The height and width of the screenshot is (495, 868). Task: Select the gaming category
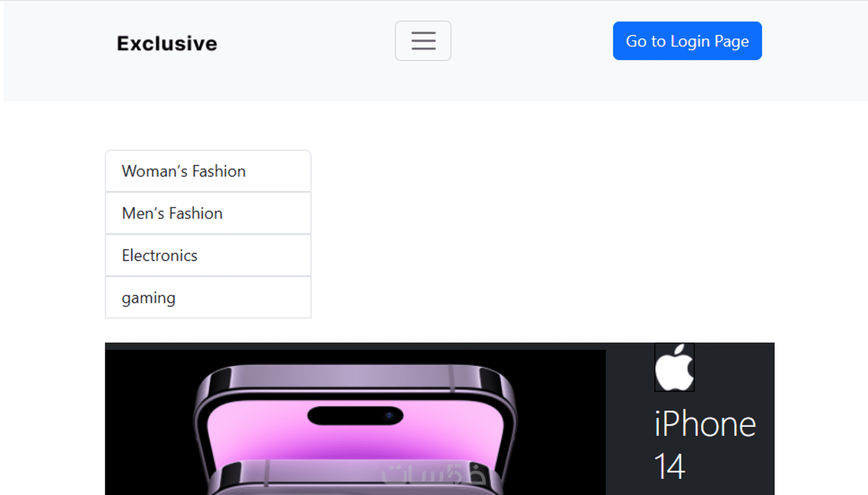click(208, 298)
